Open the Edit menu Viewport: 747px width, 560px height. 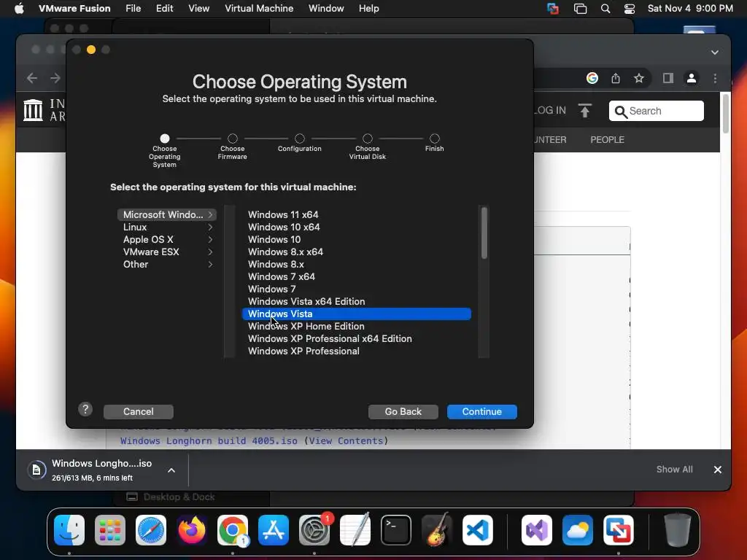tap(164, 9)
